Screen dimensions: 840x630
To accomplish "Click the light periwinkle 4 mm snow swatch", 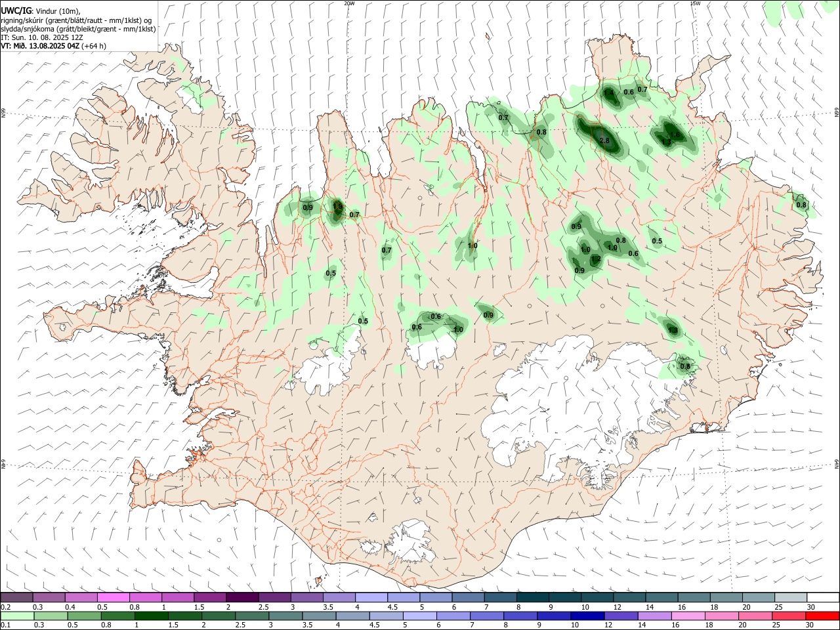I will 371,597.
